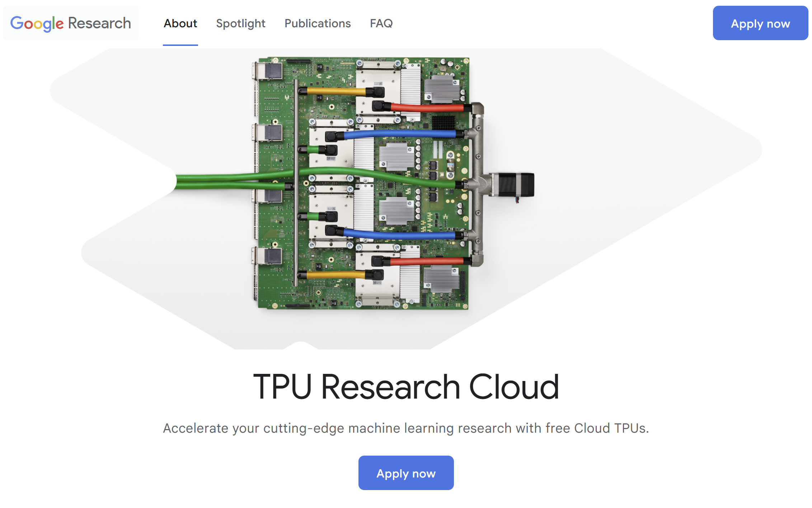Click Apply now below the tagline
This screenshot has height=508, width=812.
pyautogui.click(x=406, y=473)
